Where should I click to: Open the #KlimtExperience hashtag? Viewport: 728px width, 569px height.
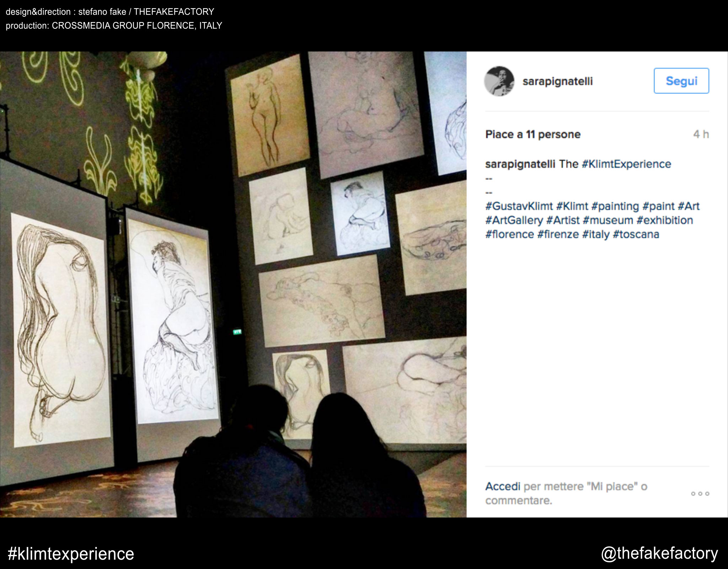[626, 164]
